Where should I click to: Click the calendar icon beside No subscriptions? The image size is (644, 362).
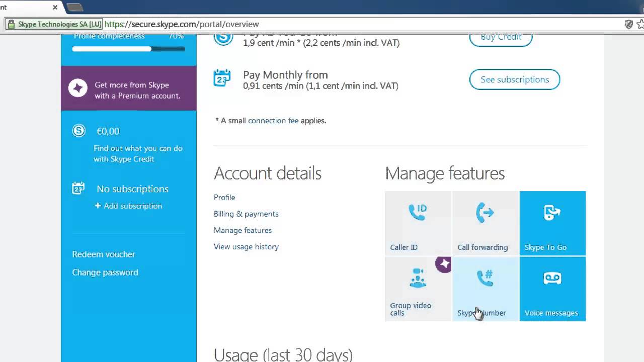click(78, 188)
